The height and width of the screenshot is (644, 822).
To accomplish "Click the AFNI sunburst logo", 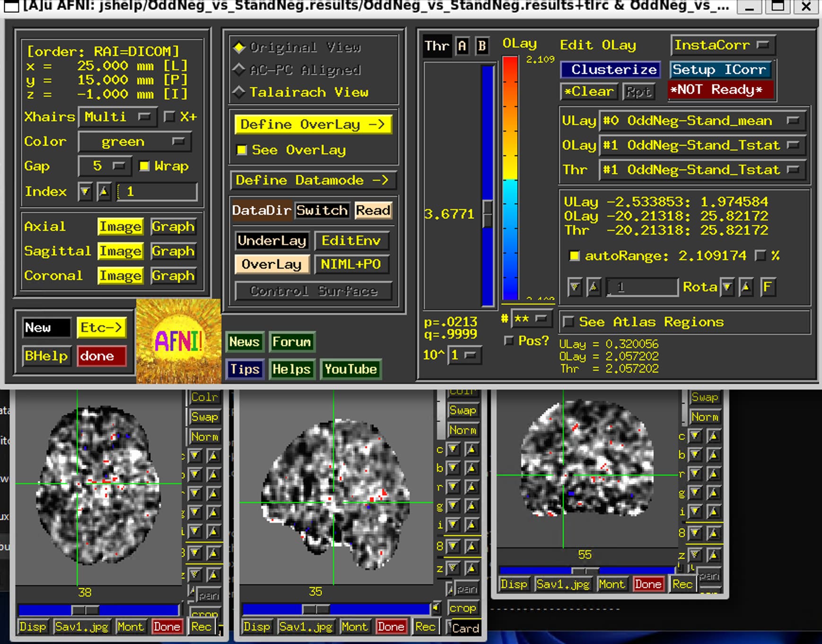I will pyautogui.click(x=178, y=341).
